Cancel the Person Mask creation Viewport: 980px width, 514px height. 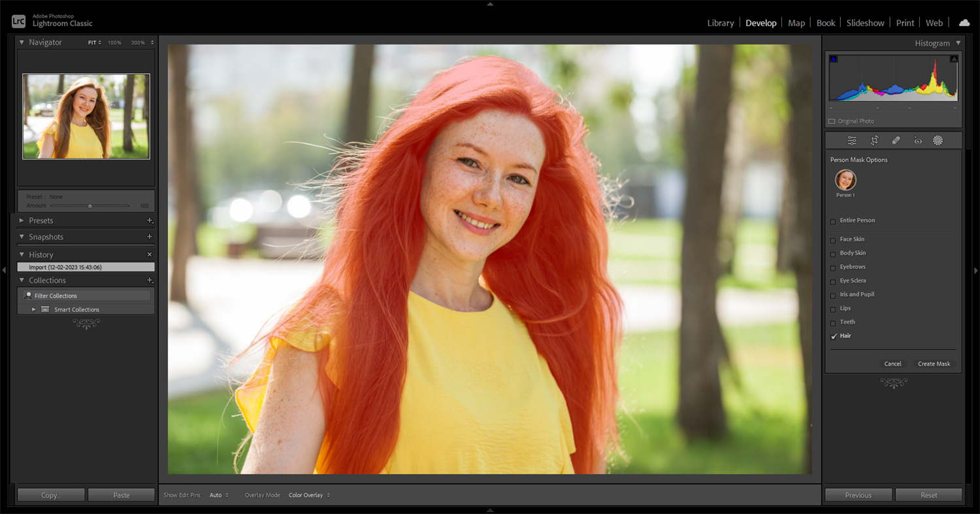pyautogui.click(x=892, y=364)
